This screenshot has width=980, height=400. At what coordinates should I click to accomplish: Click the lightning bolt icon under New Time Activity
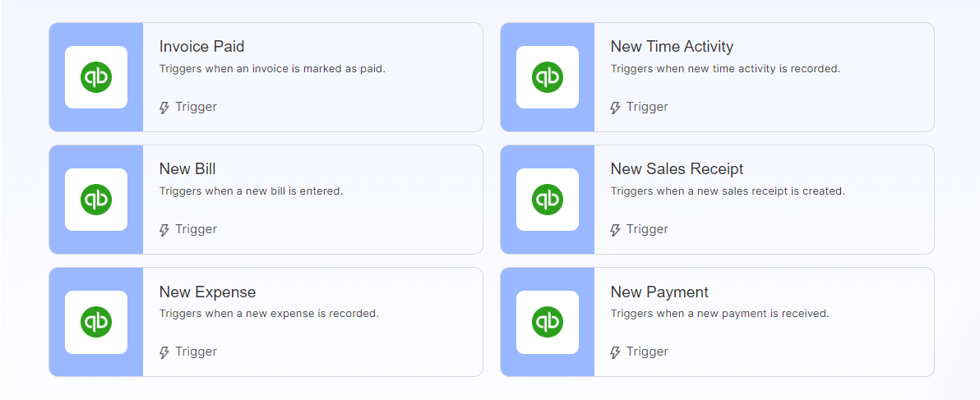(x=616, y=108)
